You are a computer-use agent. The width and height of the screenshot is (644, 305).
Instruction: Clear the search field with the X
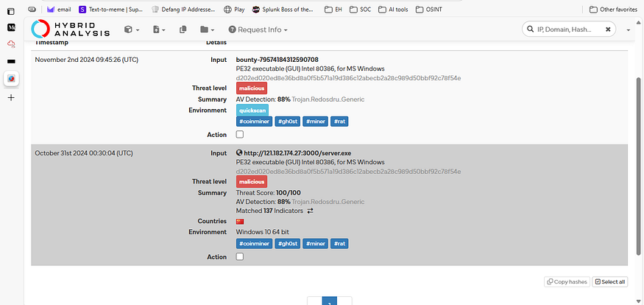coord(608,29)
